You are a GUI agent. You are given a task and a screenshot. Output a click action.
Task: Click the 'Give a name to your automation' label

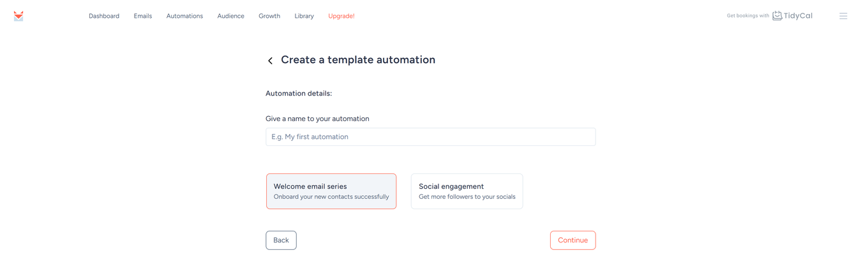click(317, 119)
